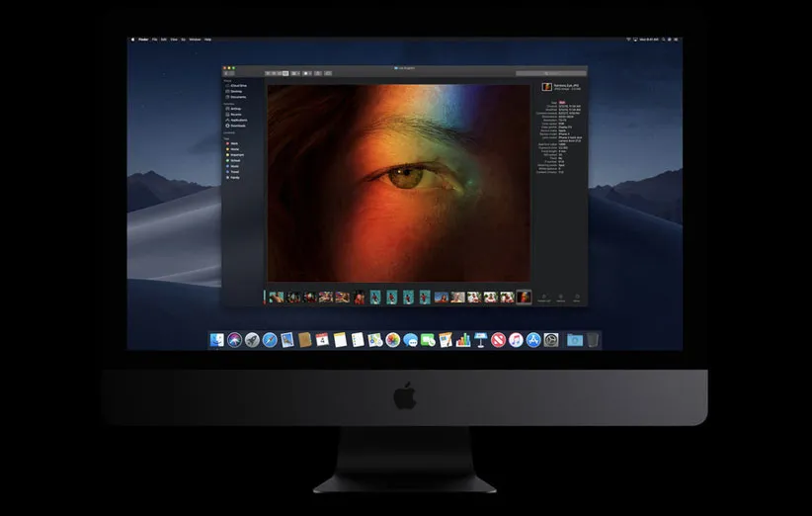Select the Travel tag in sidebar
The width and height of the screenshot is (812, 516).
[232, 172]
